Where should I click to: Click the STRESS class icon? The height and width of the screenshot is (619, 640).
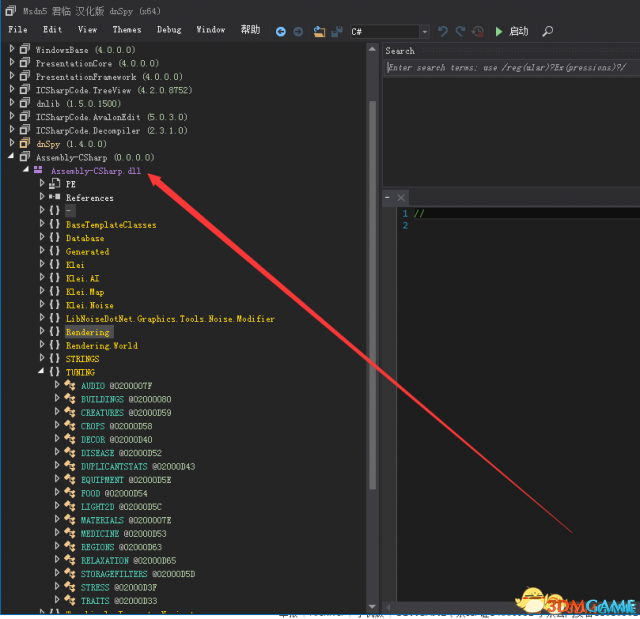pos(70,587)
